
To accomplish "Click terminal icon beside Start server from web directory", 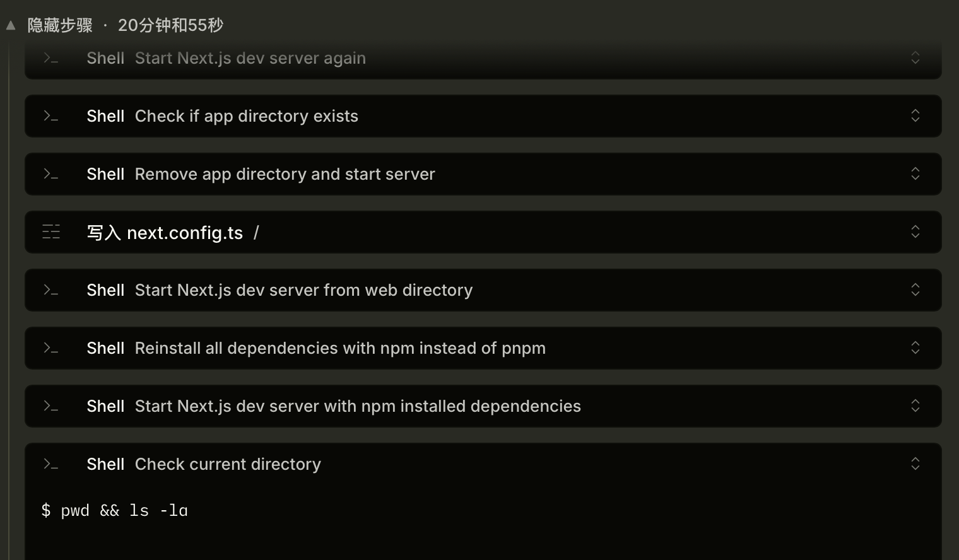I will (x=50, y=290).
